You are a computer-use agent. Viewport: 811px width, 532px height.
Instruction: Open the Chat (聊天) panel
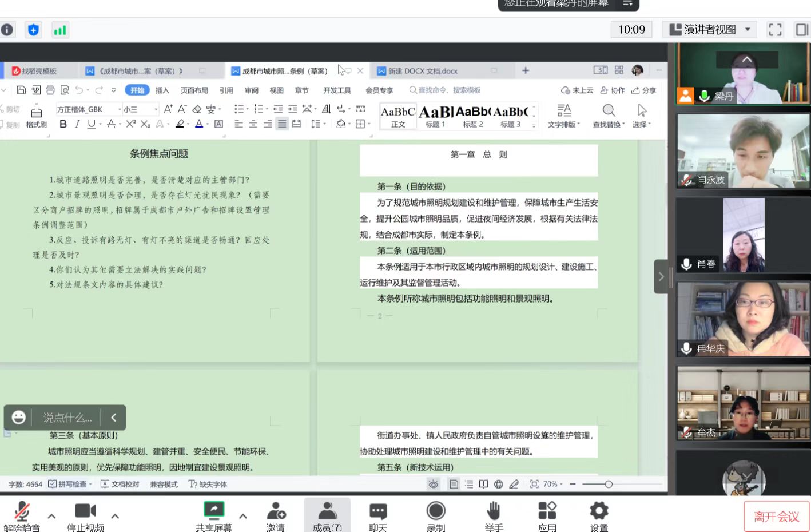(378, 514)
